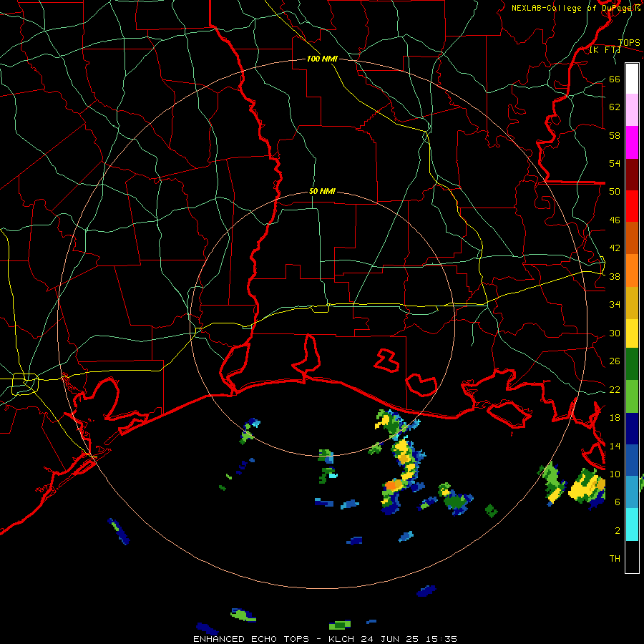Click the "34" legend value
The width and height of the screenshot is (644, 644).
(x=615, y=304)
